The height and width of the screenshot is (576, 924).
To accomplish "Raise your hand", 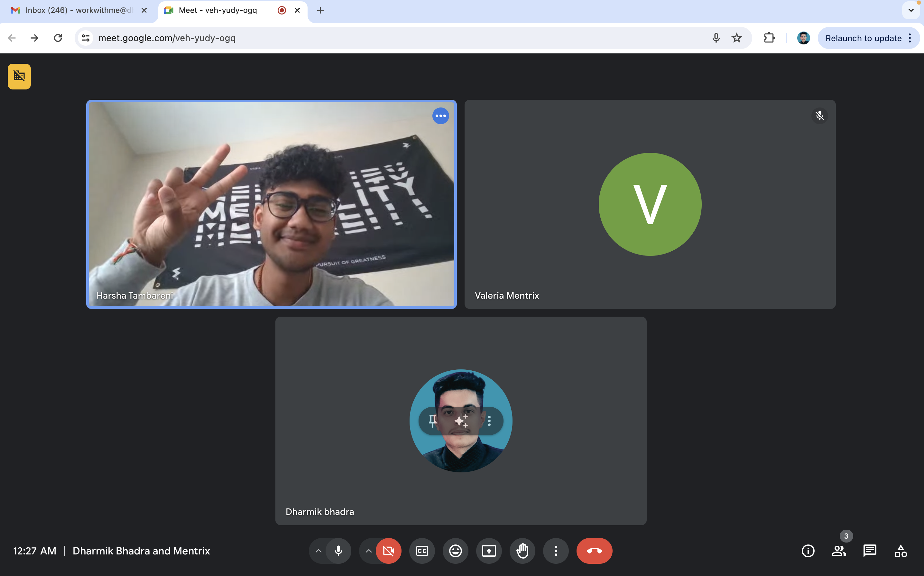I will [522, 551].
